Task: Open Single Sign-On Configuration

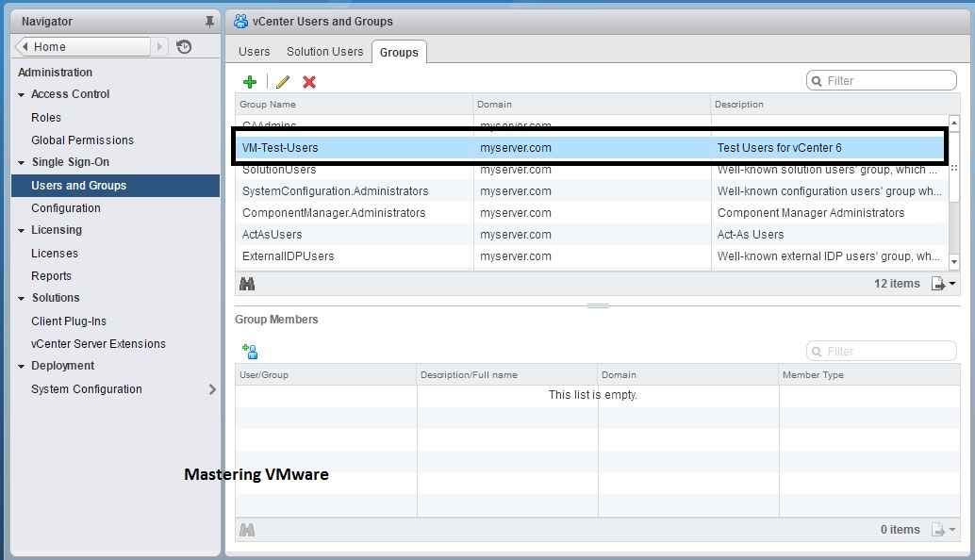Action: (x=66, y=208)
